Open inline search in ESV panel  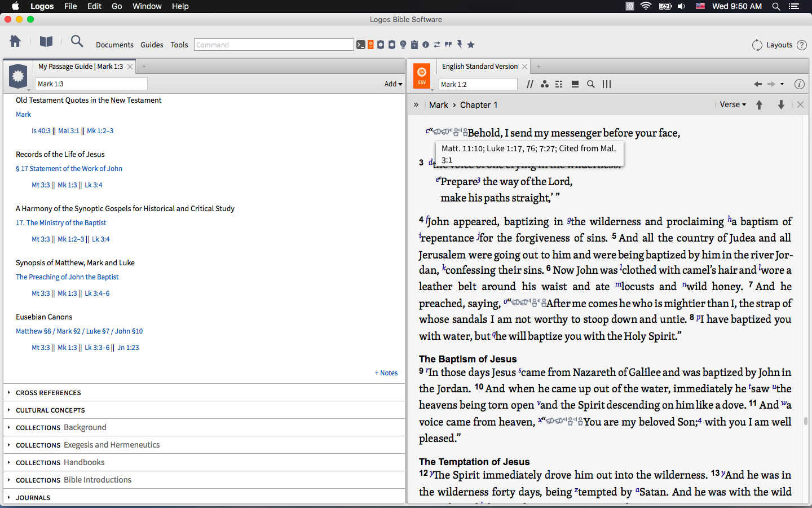click(591, 84)
